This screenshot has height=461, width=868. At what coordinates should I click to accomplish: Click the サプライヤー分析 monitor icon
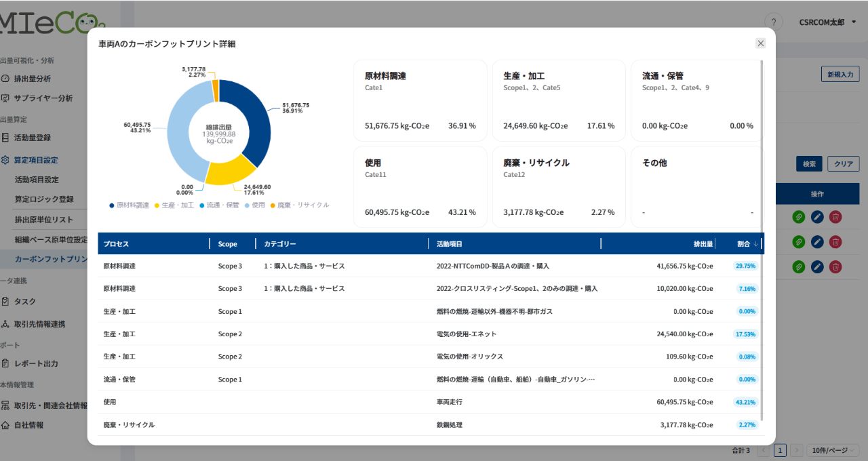click(5, 98)
